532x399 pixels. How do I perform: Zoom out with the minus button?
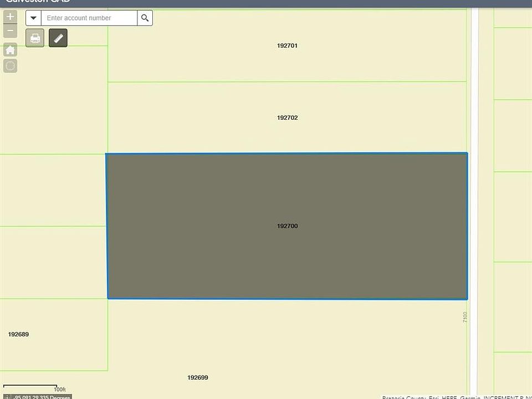pos(10,31)
